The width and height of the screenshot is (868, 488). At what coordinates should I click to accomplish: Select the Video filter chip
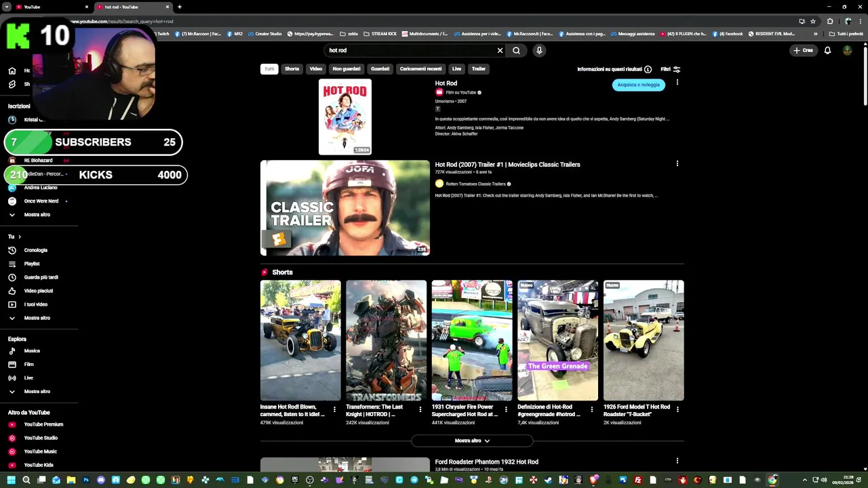(x=316, y=68)
